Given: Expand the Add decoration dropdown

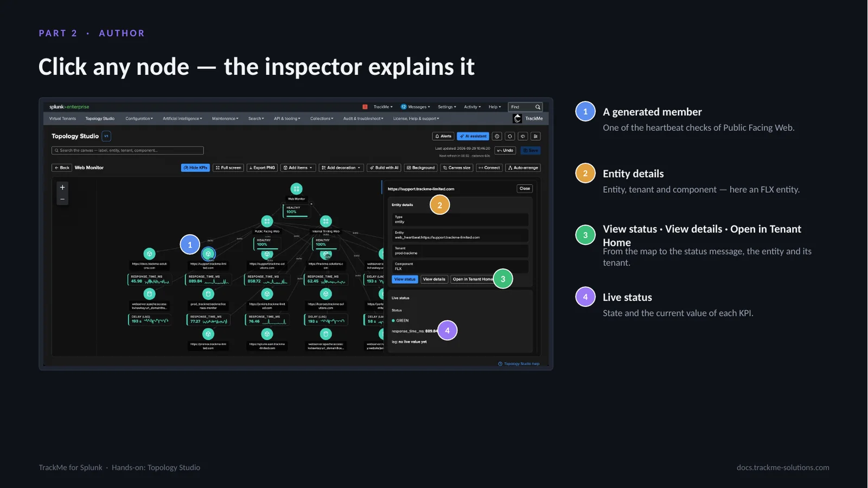Looking at the screenshot, I should 341,168.
